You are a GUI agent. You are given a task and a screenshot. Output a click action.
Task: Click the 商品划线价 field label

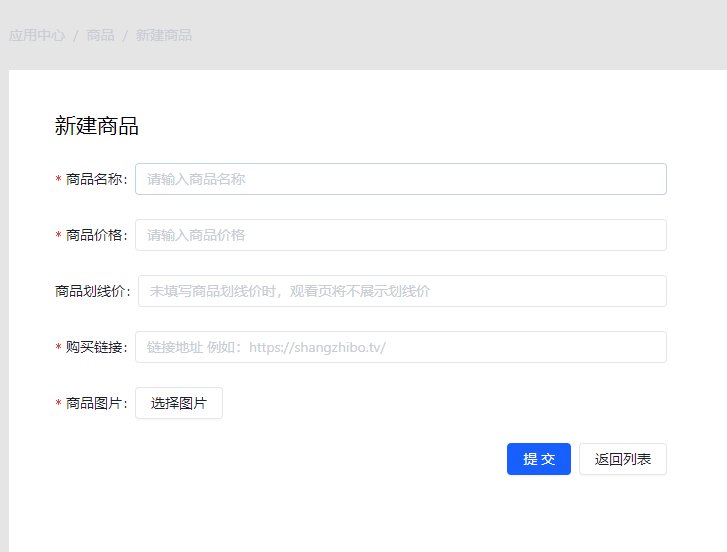93,291
